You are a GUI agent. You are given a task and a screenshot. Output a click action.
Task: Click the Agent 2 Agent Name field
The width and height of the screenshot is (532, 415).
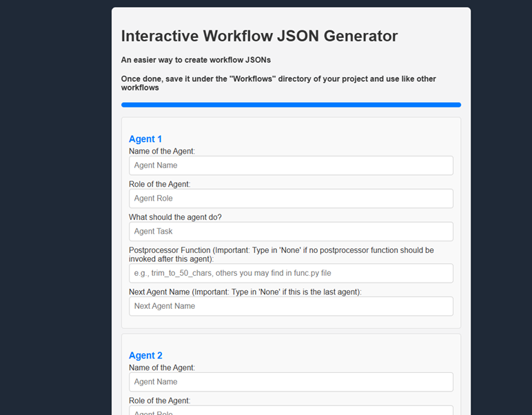(x=291, y=382)
